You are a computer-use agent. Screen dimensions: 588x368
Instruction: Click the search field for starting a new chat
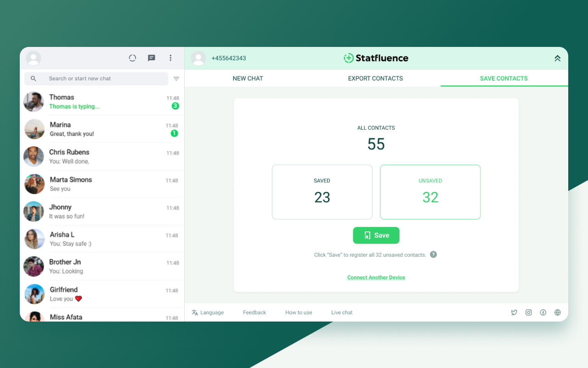pos(96,79)
